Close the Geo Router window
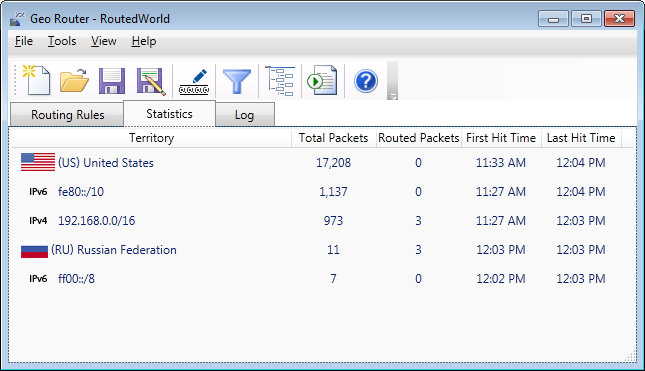Image resolution: width=645 pixels, height=371 pixels. (619, 19)
